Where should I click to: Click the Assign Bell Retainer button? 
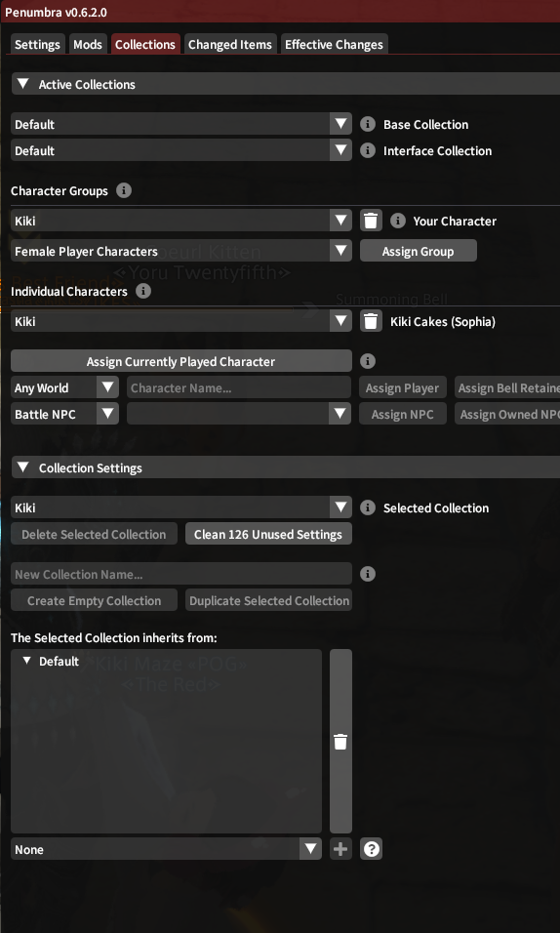[x=507, y=388]
